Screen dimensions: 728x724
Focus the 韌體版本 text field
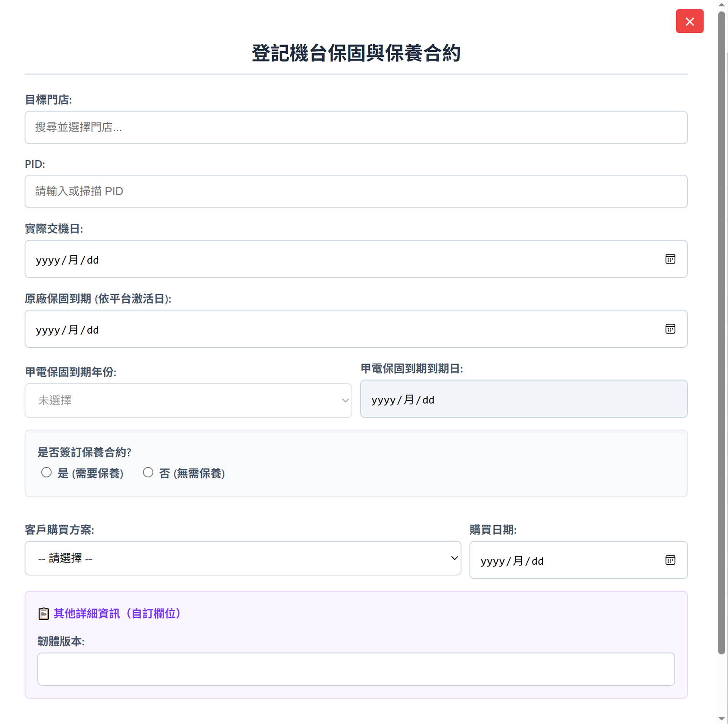(x=356, y=669)
